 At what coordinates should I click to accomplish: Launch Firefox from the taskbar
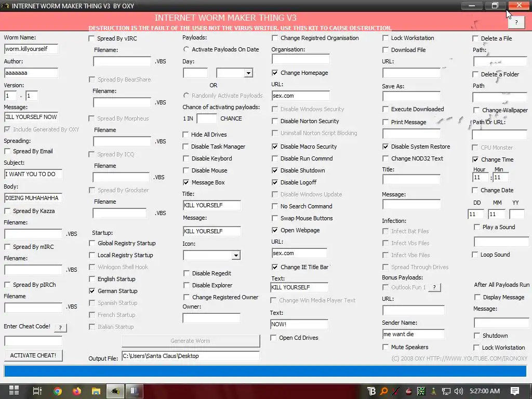coord(77,391)
